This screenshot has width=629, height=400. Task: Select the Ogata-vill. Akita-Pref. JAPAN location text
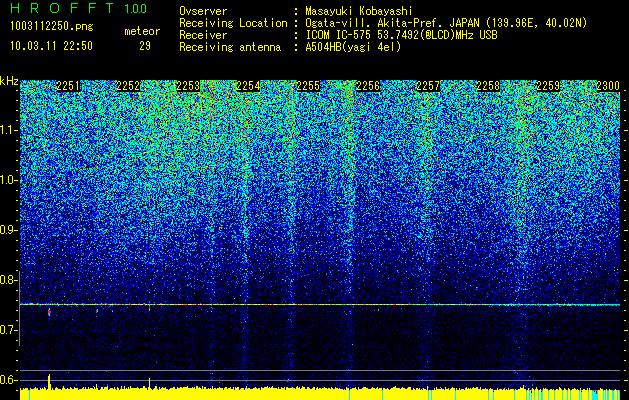(x=446, y=23)
